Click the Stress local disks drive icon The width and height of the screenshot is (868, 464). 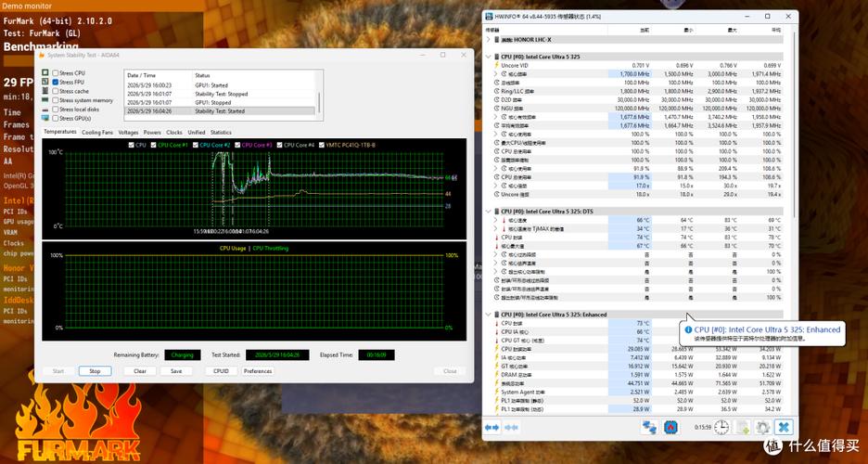pos(45,110)
